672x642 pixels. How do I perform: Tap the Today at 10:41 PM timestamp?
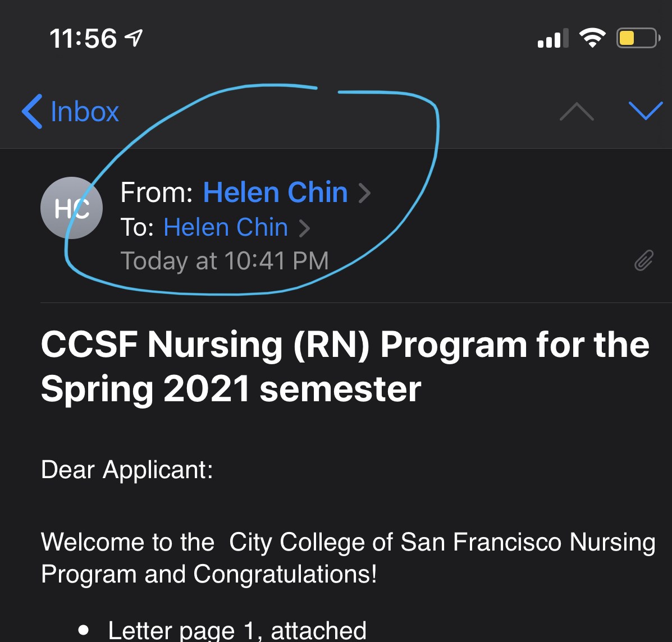tap(224, 261)
